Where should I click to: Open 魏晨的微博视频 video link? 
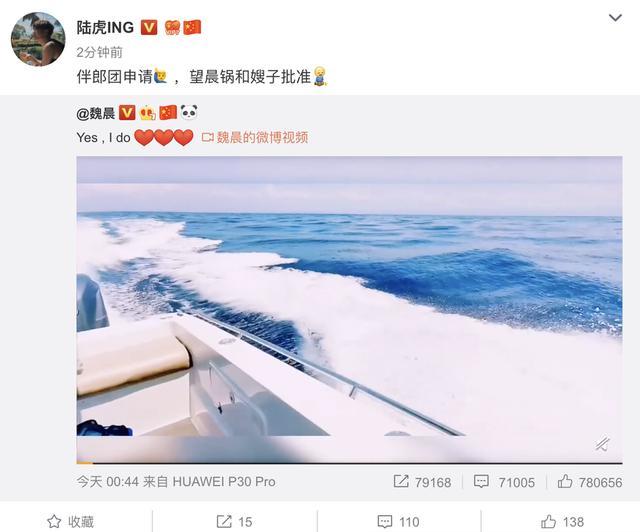pos(255,138)
